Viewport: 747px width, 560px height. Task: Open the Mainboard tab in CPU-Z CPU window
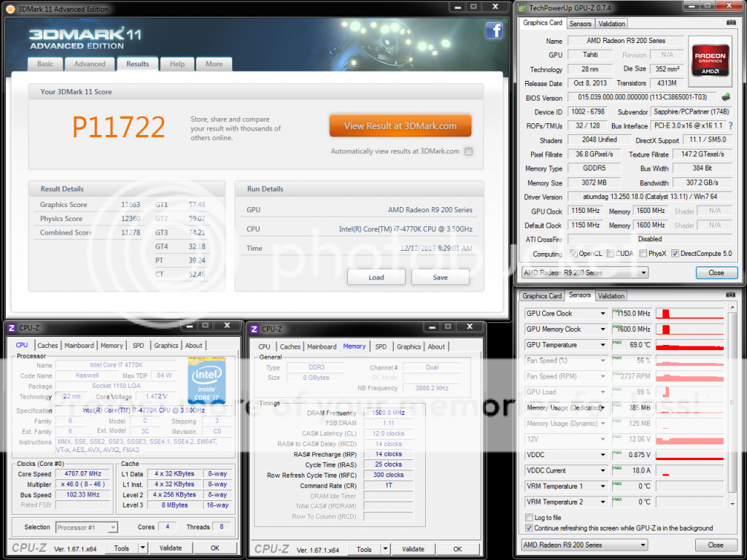click(79, 346)
